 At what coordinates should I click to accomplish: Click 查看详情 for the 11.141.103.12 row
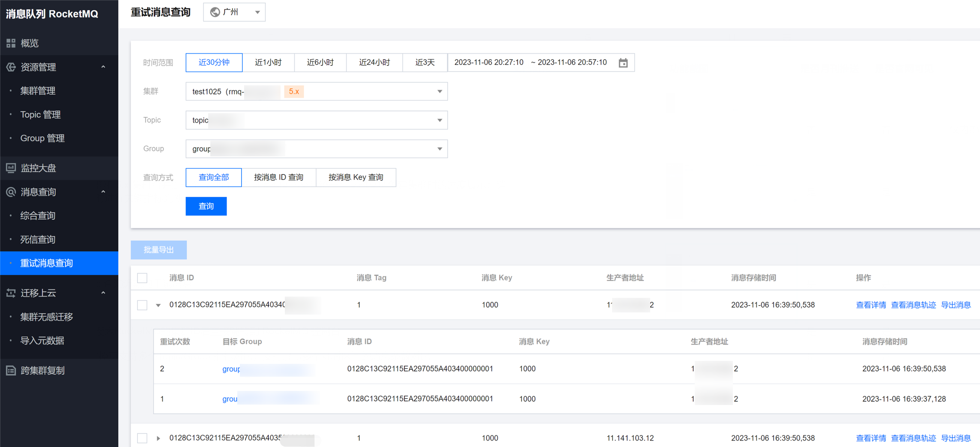871,438
